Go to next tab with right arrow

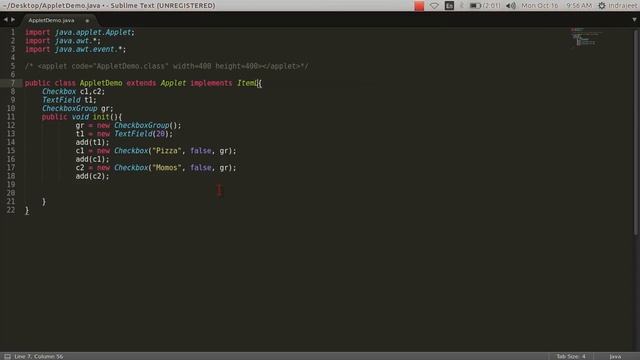[x=13, y=20]
